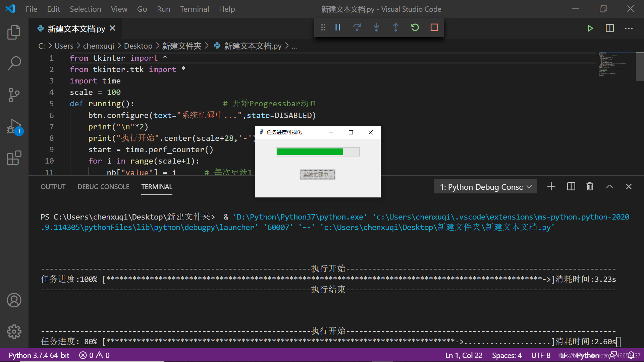Maximize the panel with the chevron arrow
Image resolution: width=644 pixels, height=362 pixels.
(609, 186)
